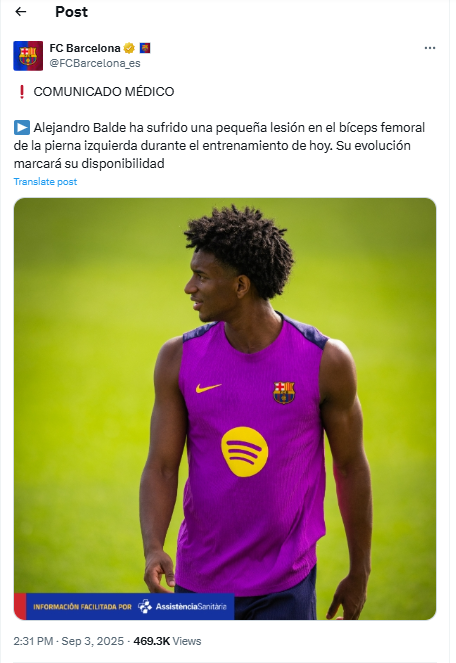This screenshot has width=456, height=663.
Task: Visit the @FCBarcelona_es handle
Action: 95,63
